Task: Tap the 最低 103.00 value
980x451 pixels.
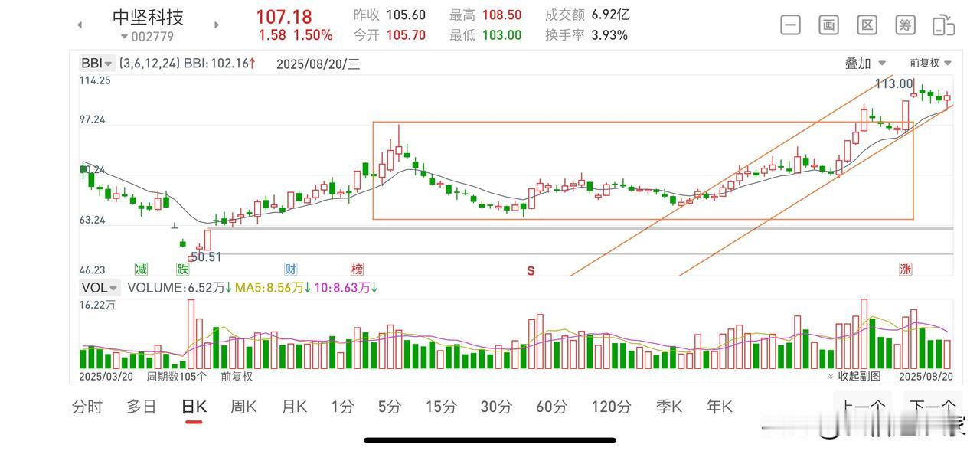Action: (x=485, y=35)
